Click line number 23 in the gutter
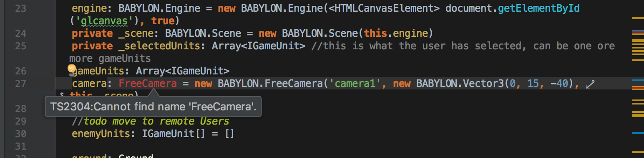The height and width of the screenshot is (158, 644). (20, 8)
